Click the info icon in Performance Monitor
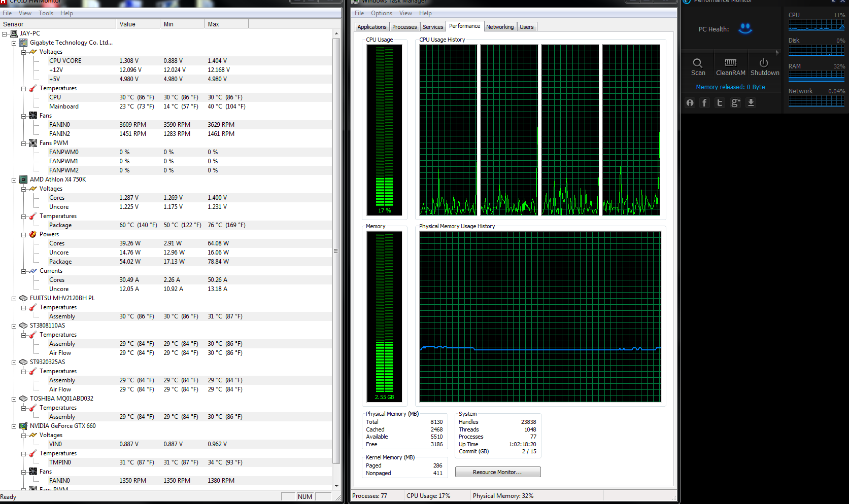 point(690,103)
